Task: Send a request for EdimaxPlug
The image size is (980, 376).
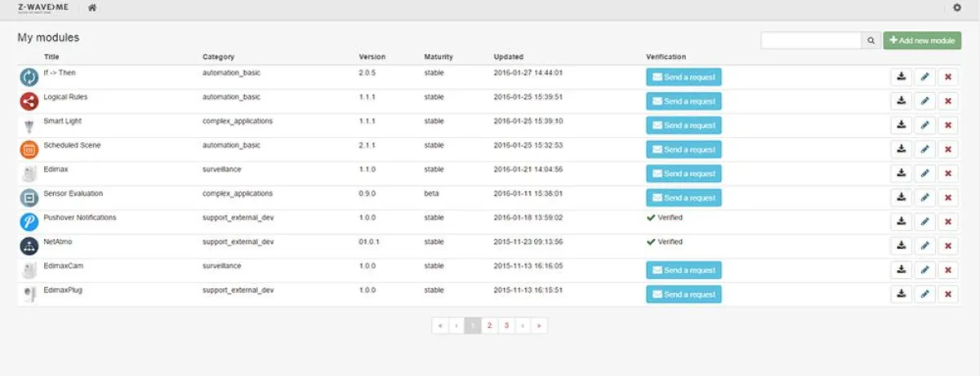Action: 684,294
